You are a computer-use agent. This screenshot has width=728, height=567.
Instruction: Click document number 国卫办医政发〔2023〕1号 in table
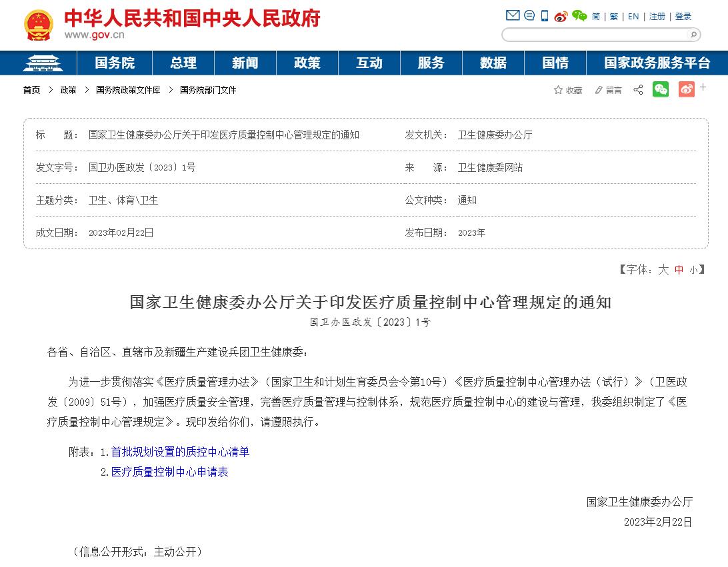coord(142,167)
